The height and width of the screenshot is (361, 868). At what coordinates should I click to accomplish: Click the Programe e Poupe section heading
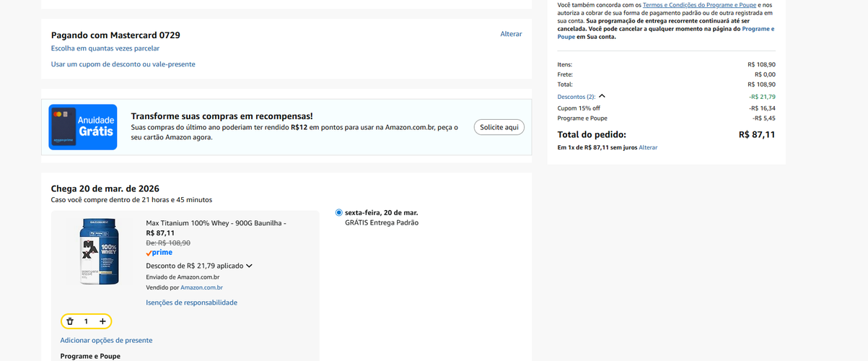90,356
